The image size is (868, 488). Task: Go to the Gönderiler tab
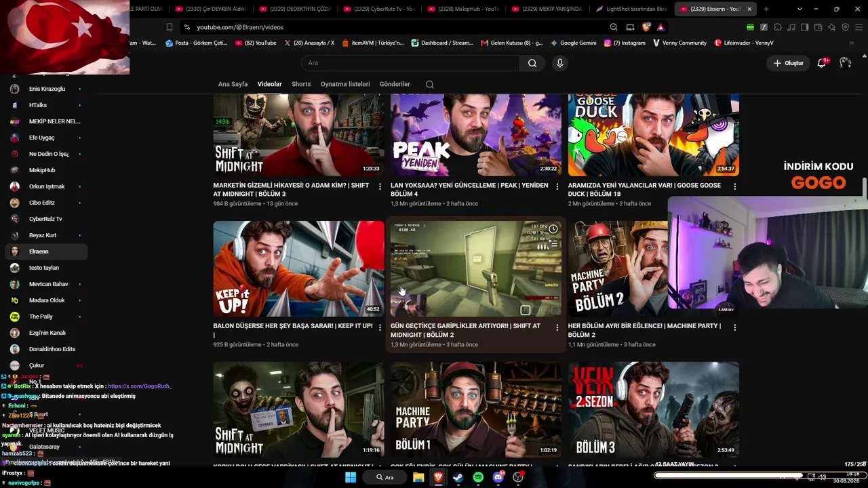[395, 85]
